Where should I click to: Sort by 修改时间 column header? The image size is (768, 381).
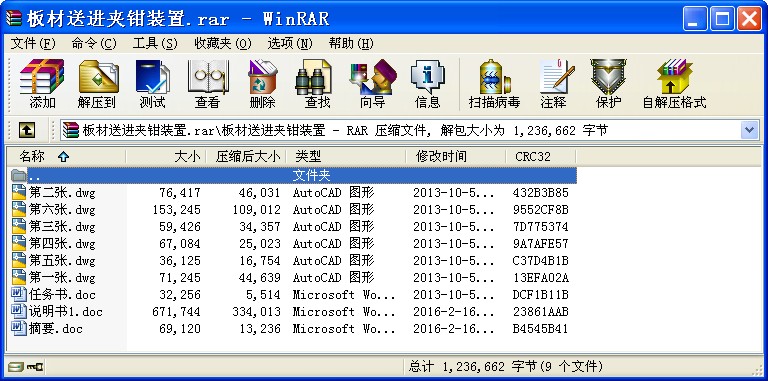pos(456,157)
